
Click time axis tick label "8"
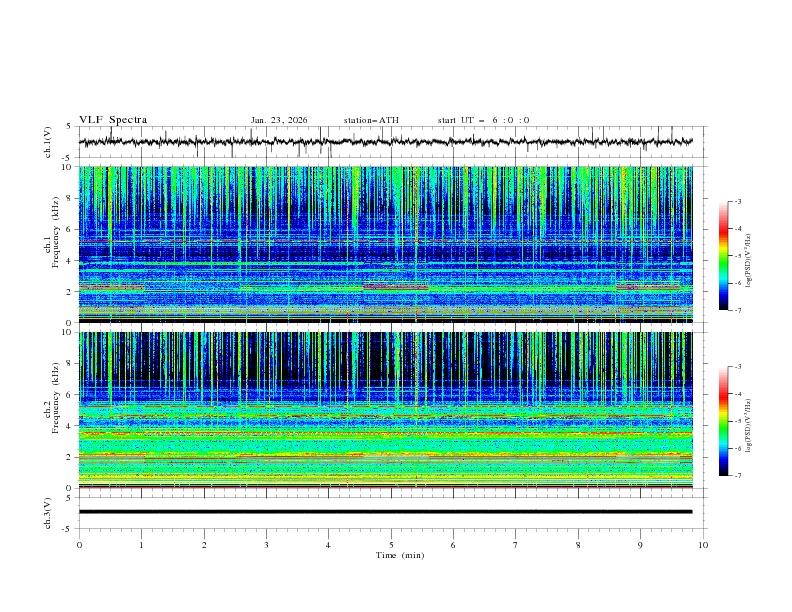[x=578, y=545]
